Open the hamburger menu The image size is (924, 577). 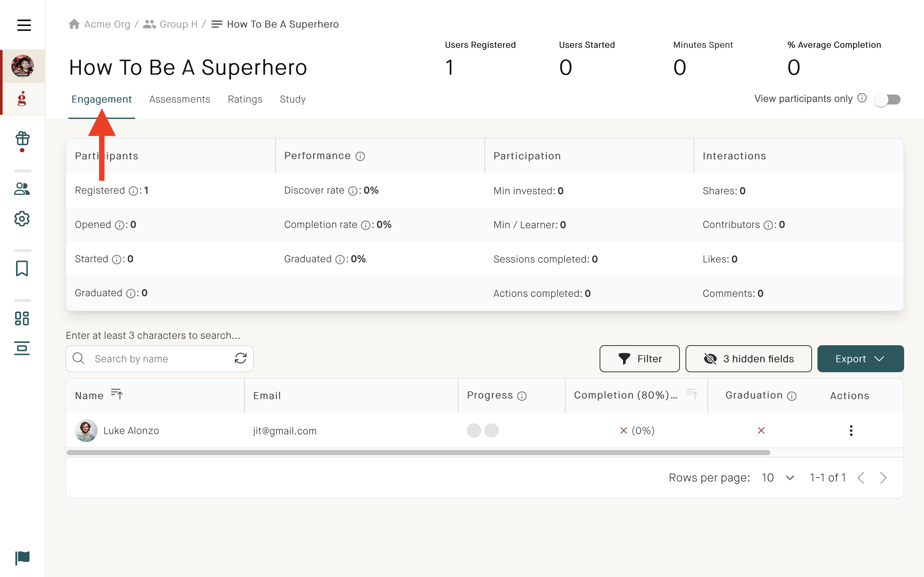tap(24, 25)
